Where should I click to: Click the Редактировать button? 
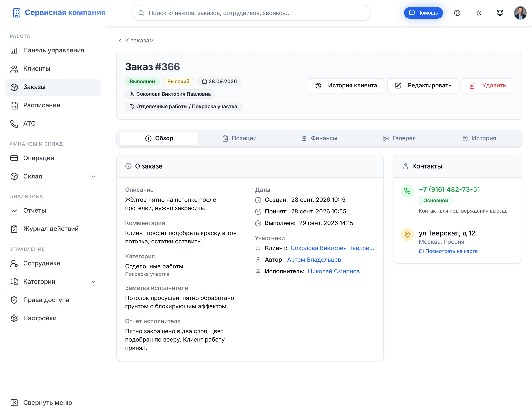point(423,85)
